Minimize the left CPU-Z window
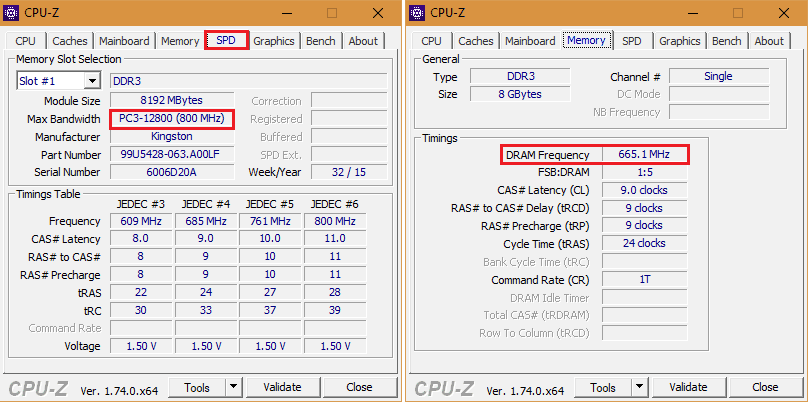This screenshot has height=403, width=809. [x=286, y=13]
